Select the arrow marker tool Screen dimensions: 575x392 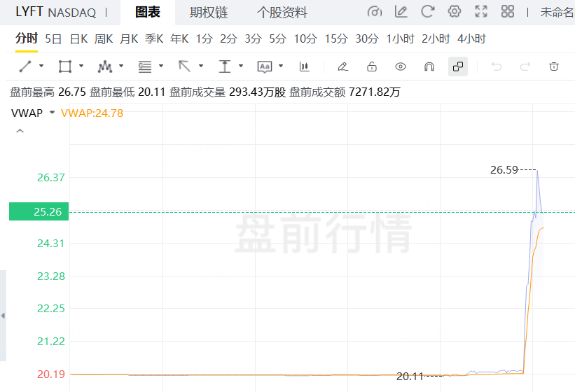pos(184,66)
